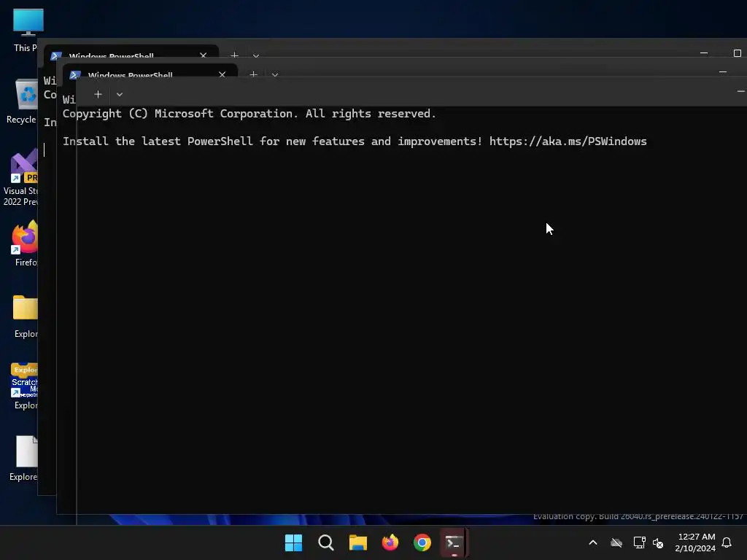
Task: Open the network display tray icon
Action: [x=639, y=542]
